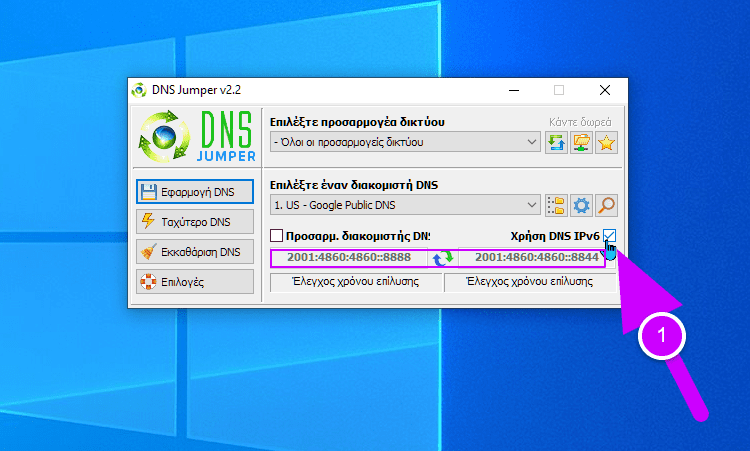This screenshot has height=451, width=750.
Task: Open the DNS server list dropdown
Action: pos(405,205)
